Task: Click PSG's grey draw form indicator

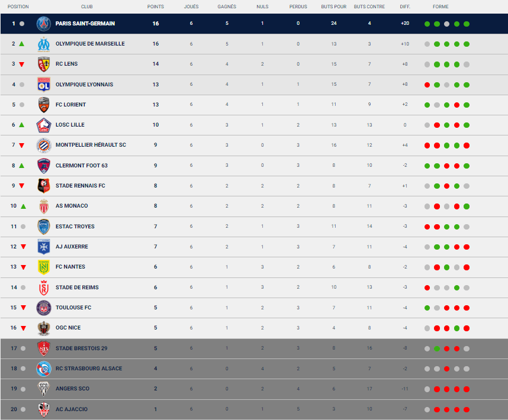Action: pos(447,24)
